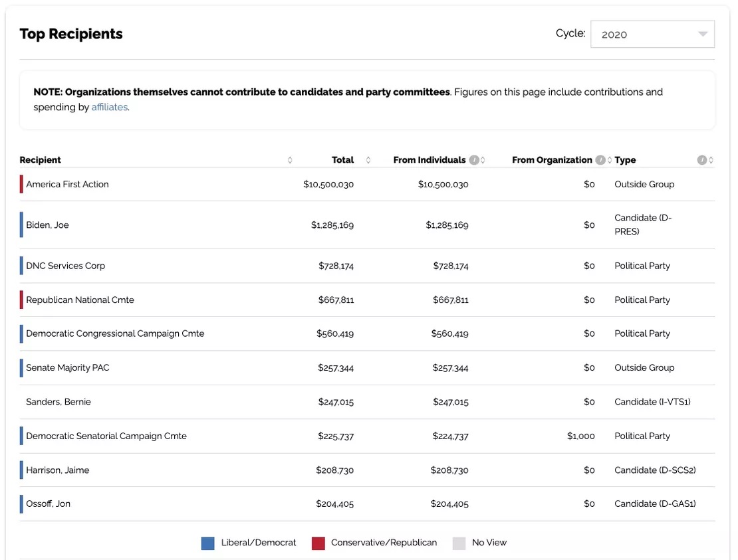Image resolution: width=738 pixels, height=560 pixels.
Task: Click the Recipient column header
Action: [40, 160]
